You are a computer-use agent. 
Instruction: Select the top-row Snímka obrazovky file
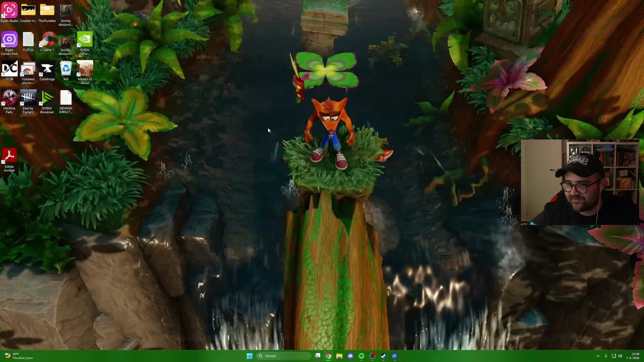pyautogui.click(x=66, y=15)
